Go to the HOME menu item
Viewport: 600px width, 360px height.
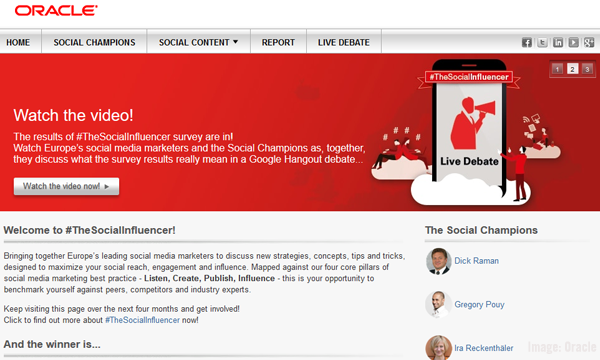click(x=18, y=42)
